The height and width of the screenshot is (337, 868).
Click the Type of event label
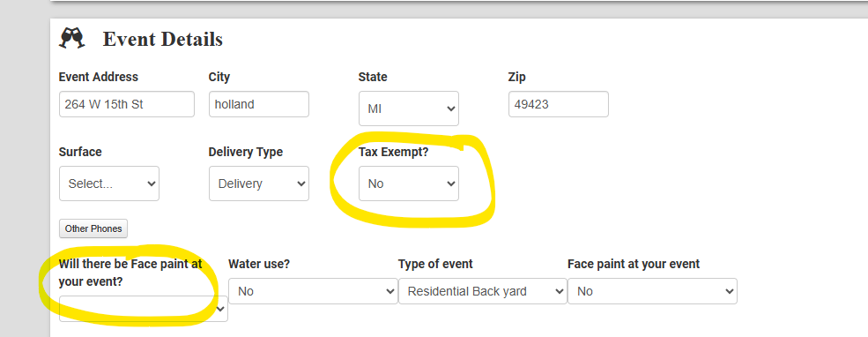click(x=435, y=264)
